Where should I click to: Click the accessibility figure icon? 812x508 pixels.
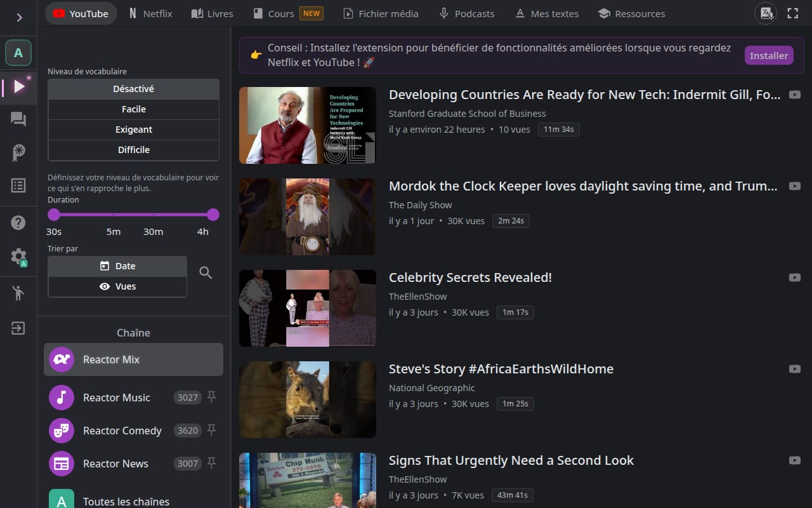click(18, 293)
